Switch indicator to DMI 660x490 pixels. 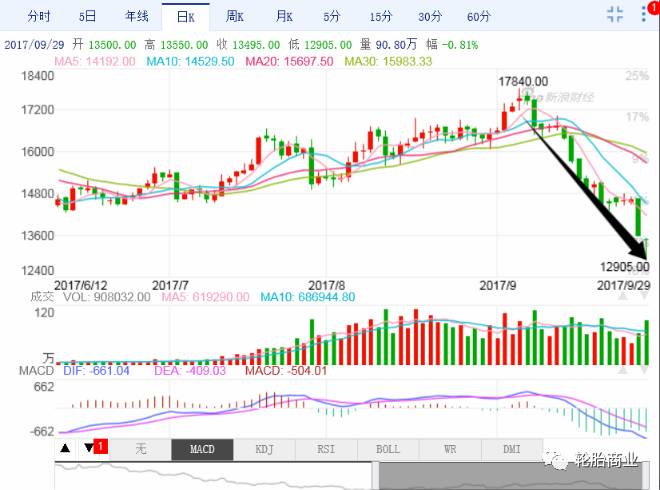(512, 449)
